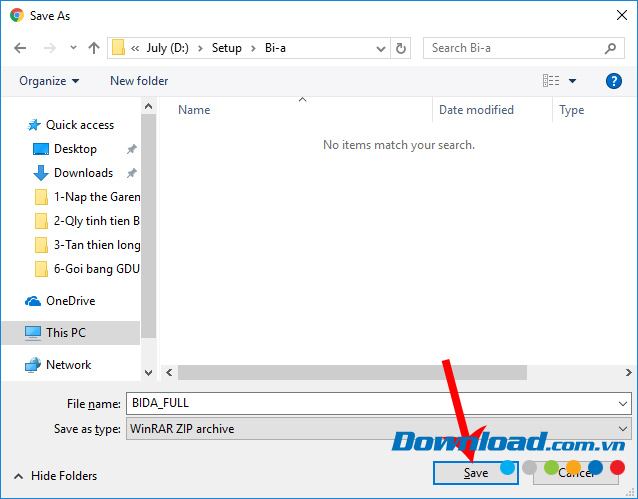
Task: Click file list scroll right arrow
Action: (628, 372)
